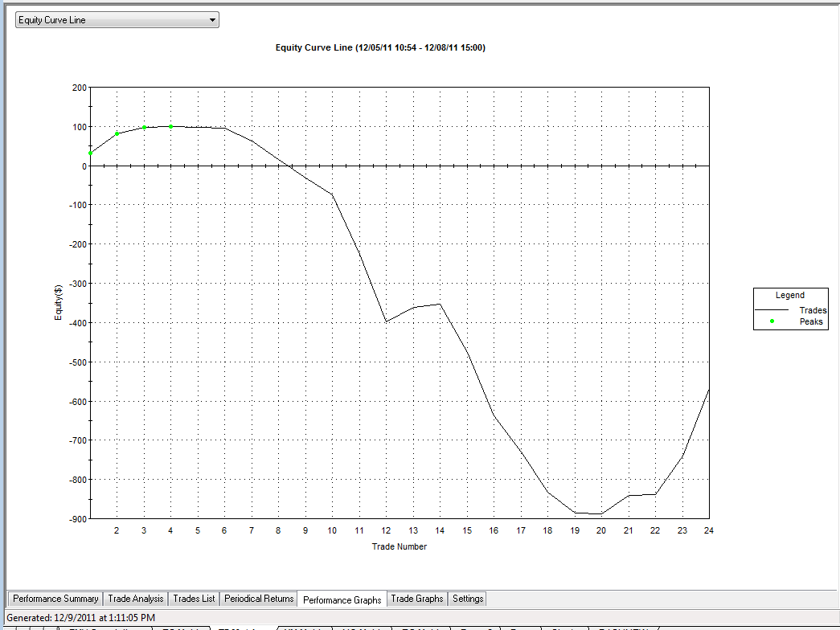Select the Performance Graphs tab
This screenshot has height=630, width=840.
click(342, 599)
